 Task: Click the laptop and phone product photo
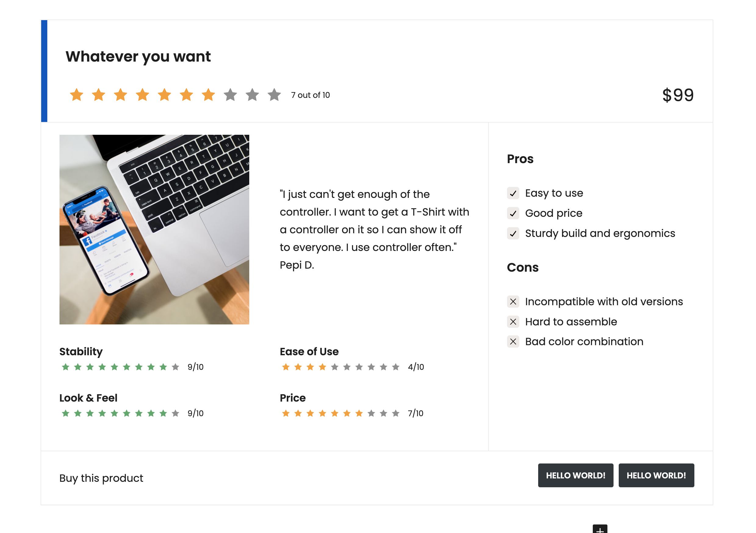[x=154, y=229]
